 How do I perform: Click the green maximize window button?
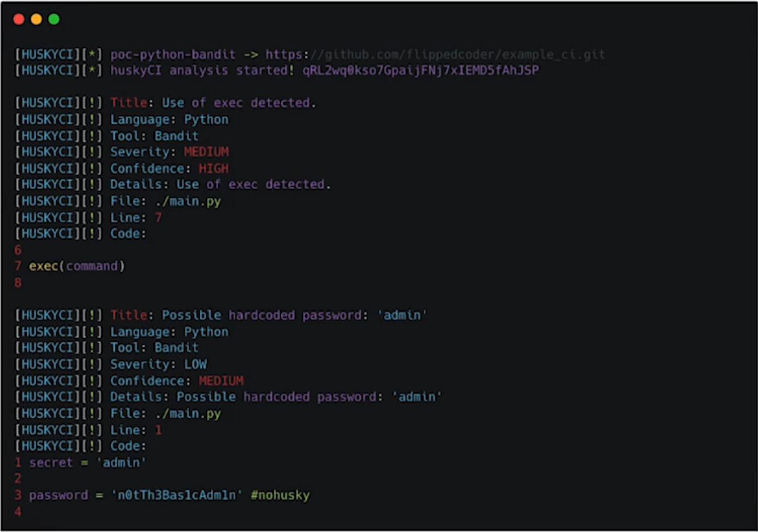point(54,19)
